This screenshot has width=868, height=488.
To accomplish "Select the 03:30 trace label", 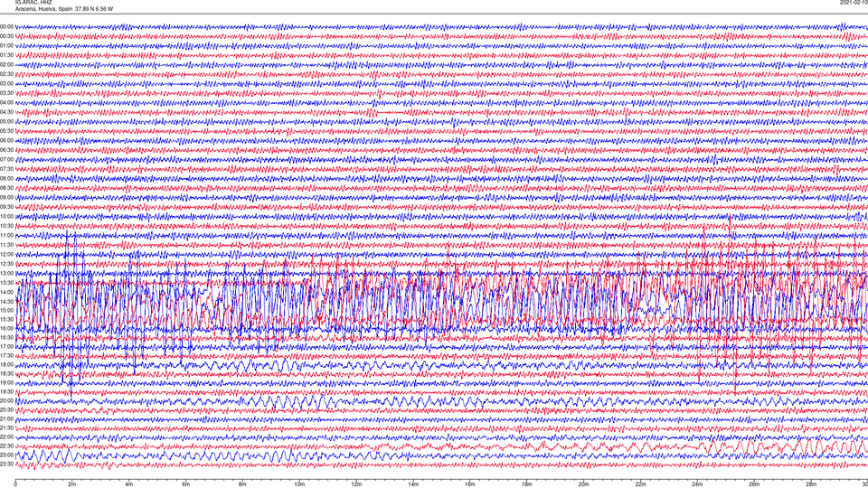I will pyautogui.click(x=6, y=93).
